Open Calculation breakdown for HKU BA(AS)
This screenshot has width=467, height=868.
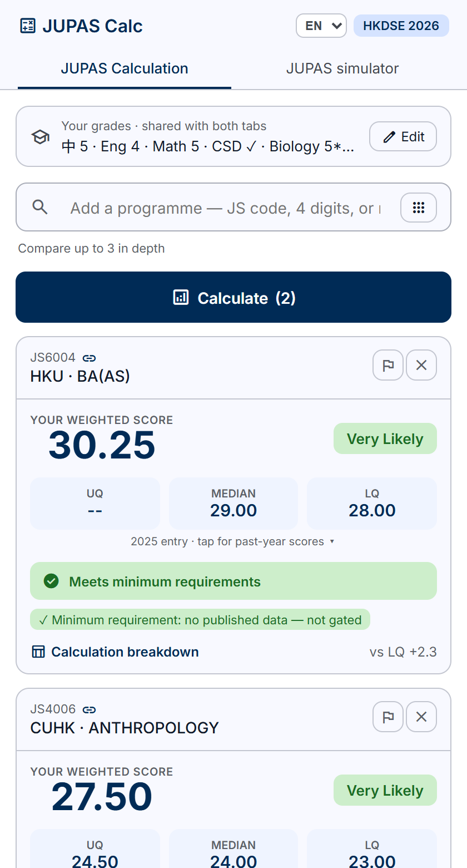(116, 652)
